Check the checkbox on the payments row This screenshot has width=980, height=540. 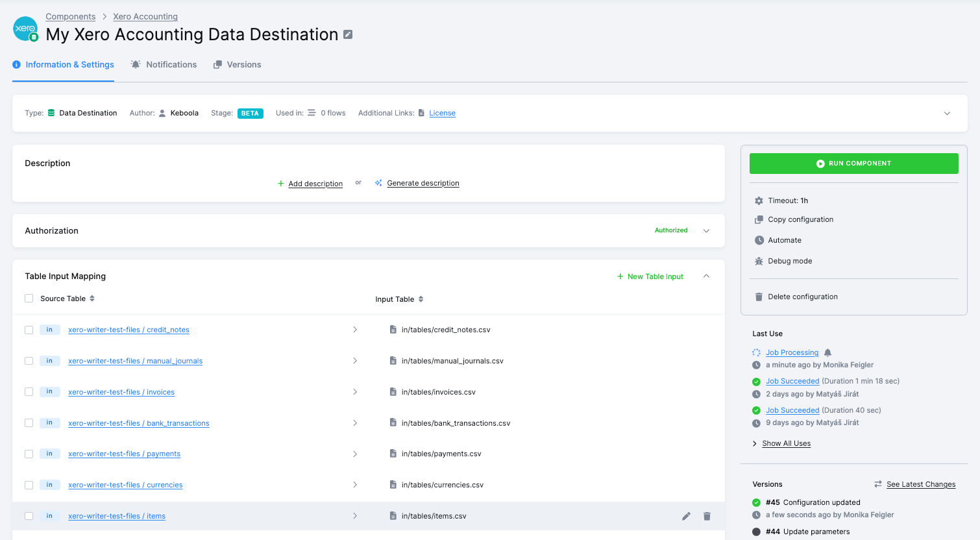[29, 454]
